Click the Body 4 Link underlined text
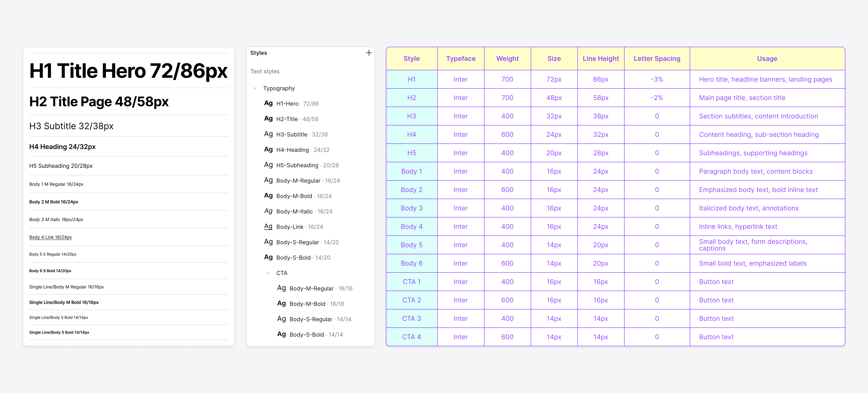This screenshot has width=868, height=393. (50, 237)
